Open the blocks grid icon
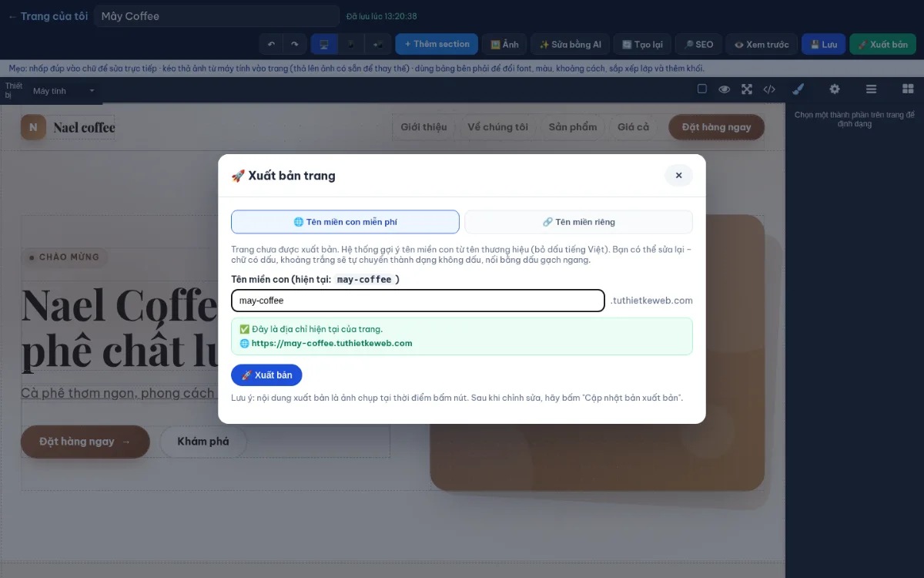The image size is (924, 578). pos(908,89)
